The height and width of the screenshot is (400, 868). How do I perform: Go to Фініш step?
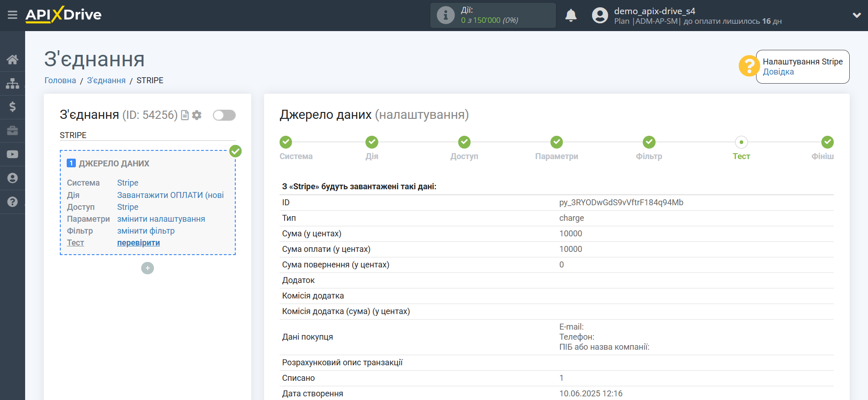[x=822, y=156]
